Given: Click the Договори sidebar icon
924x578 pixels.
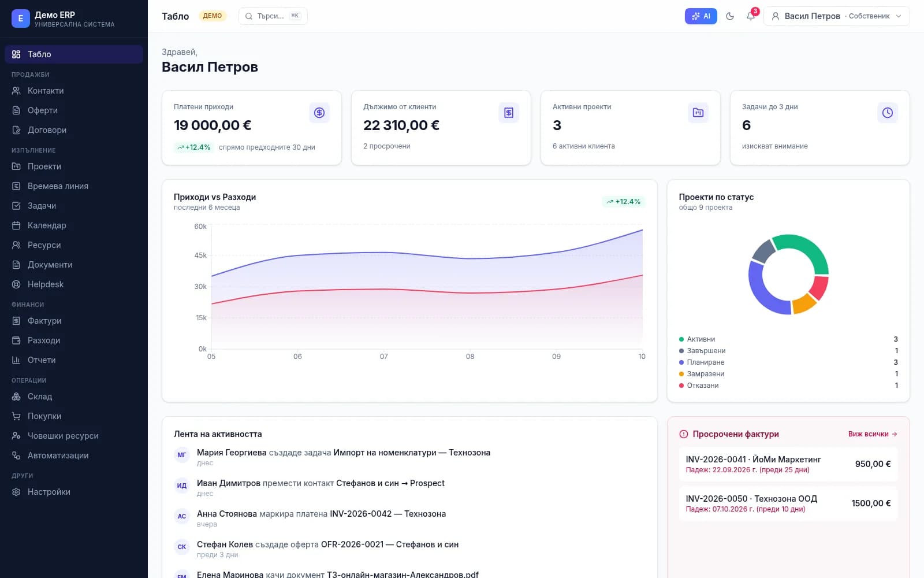Looking at the screenshot, I should click(x=16, y=130).
